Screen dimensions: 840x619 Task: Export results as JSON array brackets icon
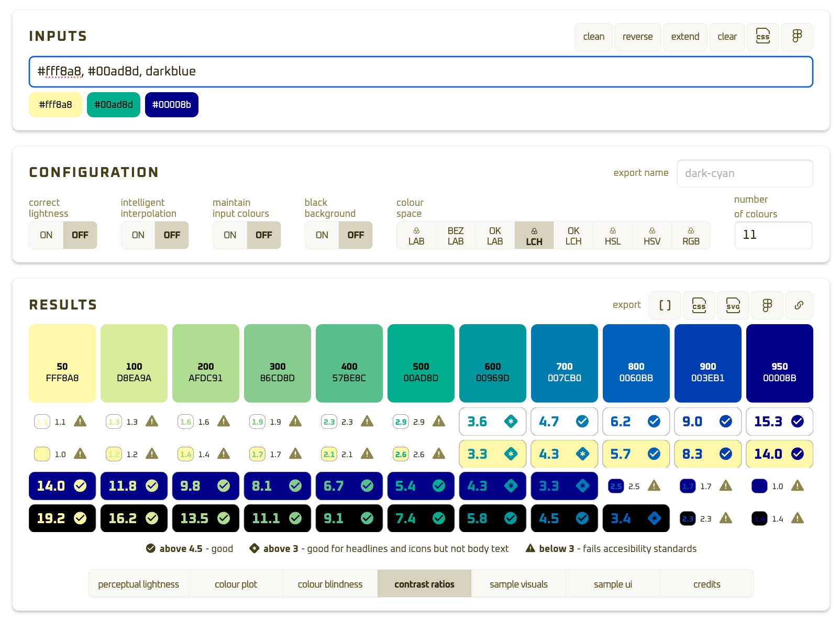[665, 305]
